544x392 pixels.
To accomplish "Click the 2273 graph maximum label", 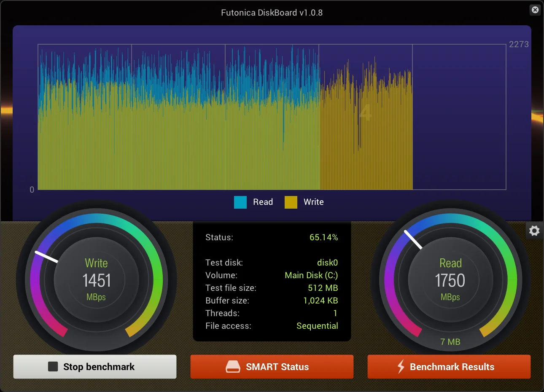I will (519, 44).
